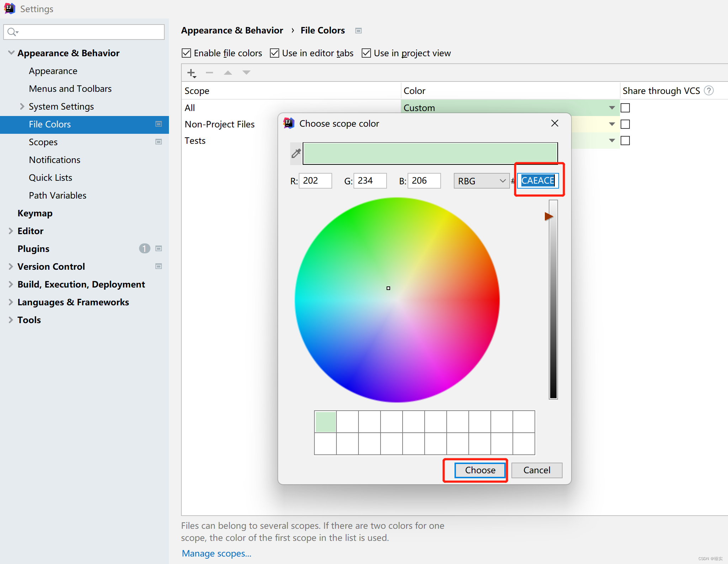The width and height of the screenshot is (728, 564).
Task: Uncheck Use in editor tabs
Action: (275, 53)
